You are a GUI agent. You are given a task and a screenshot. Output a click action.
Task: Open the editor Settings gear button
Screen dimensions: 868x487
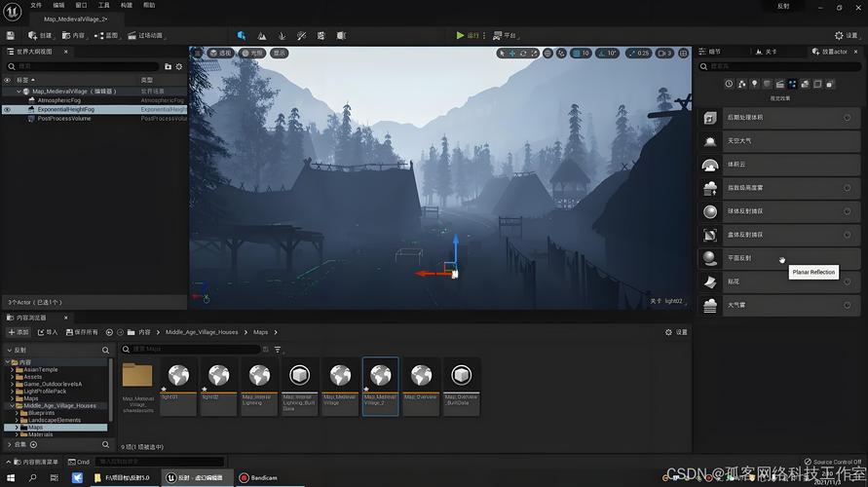click(847, 35)
